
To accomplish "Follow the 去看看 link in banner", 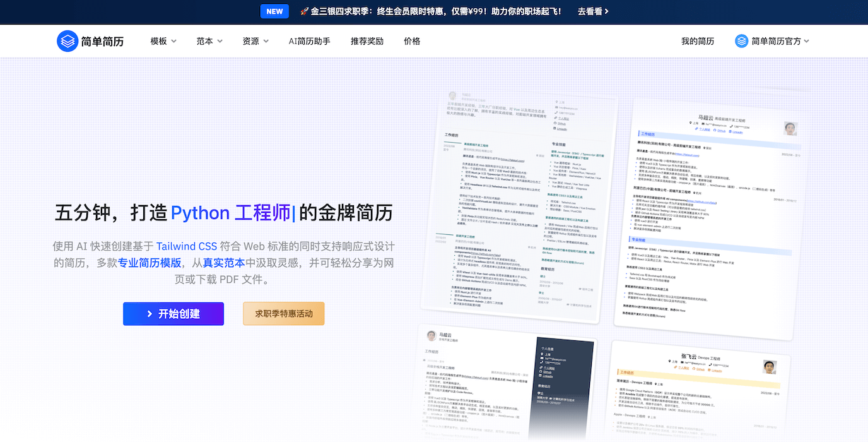I will click(x=593, y=11).
